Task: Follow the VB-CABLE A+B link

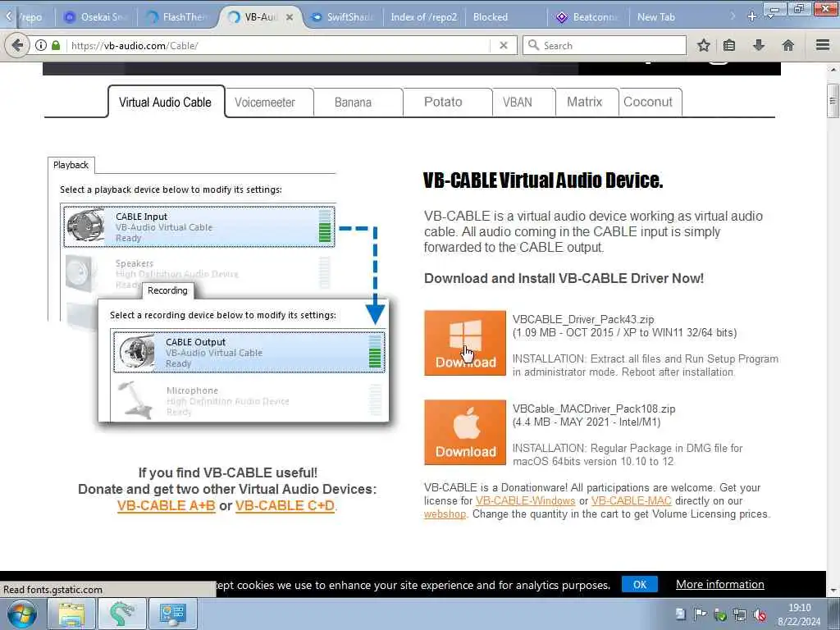Action: click(166, 505)
